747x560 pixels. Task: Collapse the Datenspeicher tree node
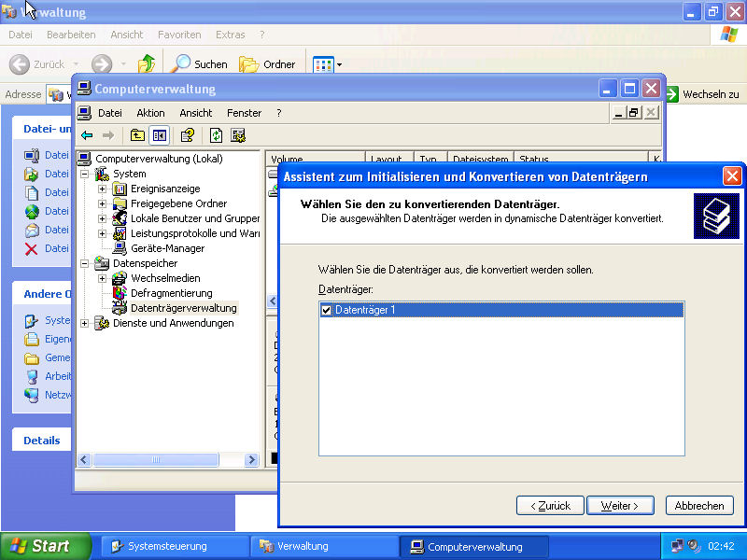coord(85,263)
